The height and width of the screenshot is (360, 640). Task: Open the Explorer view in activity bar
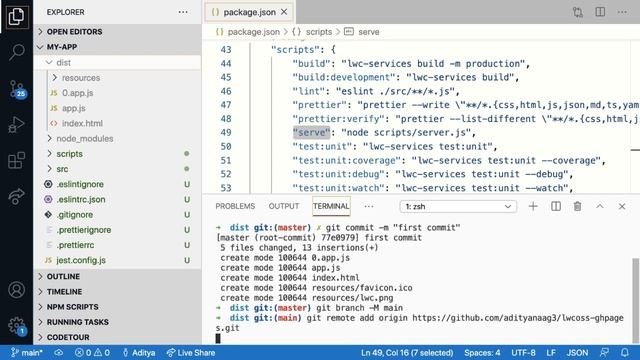tap(16, 16)
